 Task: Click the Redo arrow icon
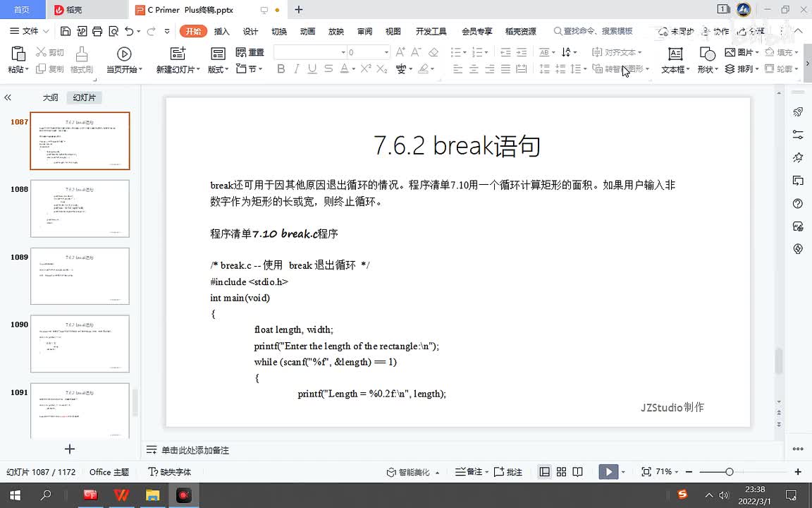152,31
